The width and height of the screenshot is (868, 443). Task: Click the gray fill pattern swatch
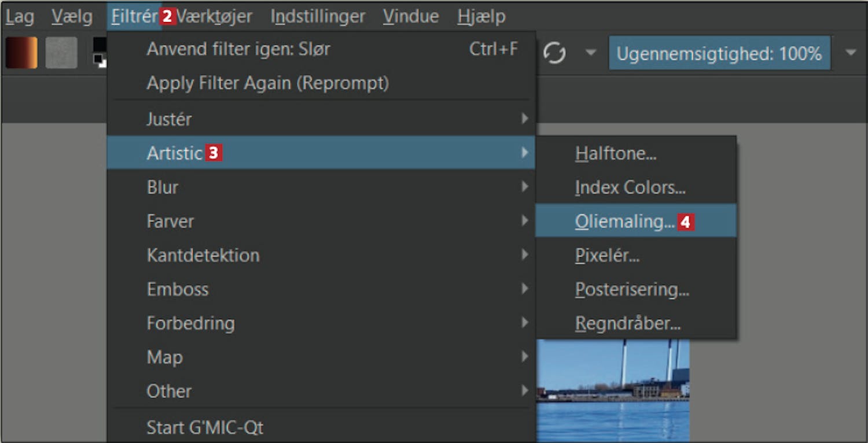coord(61,53)
